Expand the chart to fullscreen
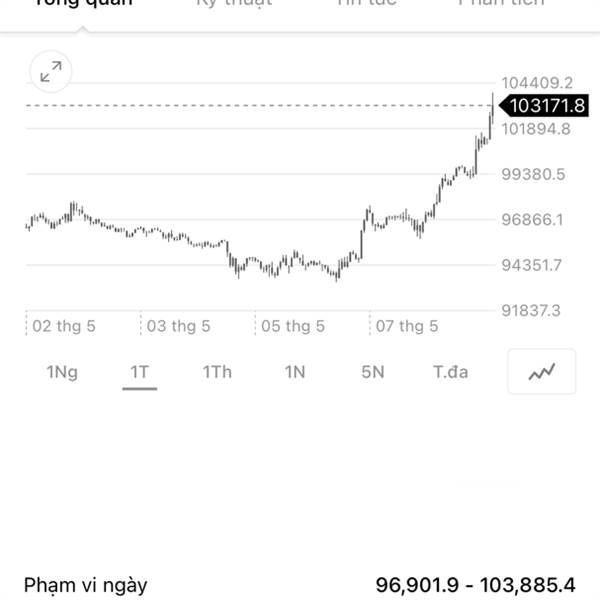Screen dimensions: 600x600 click(51, 72)
